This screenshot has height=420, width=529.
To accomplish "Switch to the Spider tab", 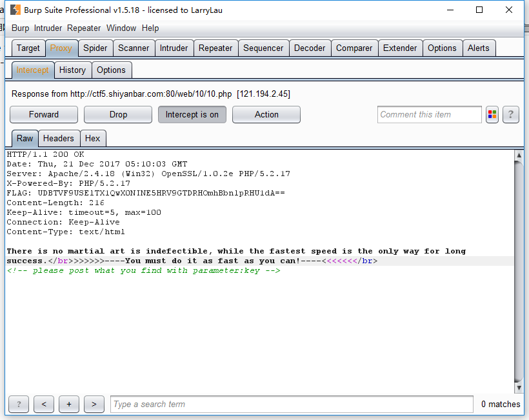I will click(95, 48).
